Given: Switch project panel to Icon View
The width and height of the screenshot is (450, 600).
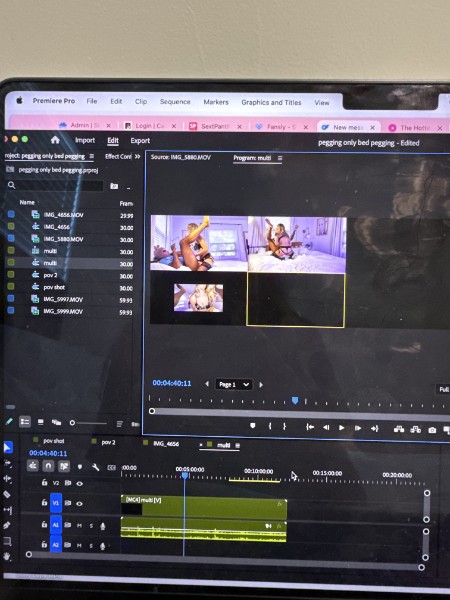Looking at the screenshot, I should click(x=41, y=422).
